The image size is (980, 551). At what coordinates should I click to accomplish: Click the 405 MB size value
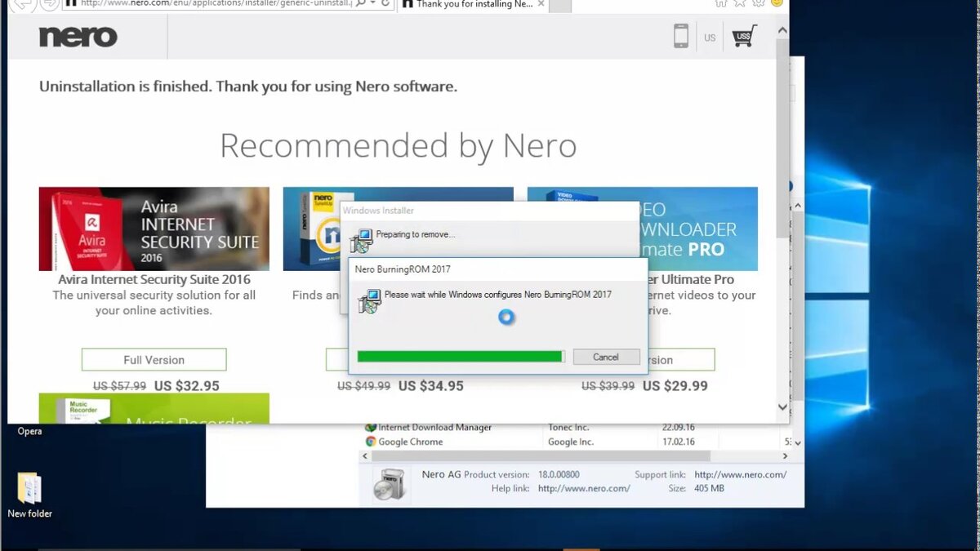click(x=709, y=488)
